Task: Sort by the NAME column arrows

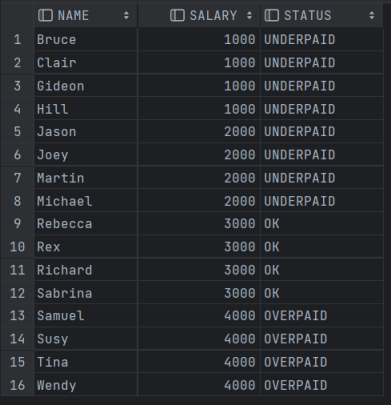Action: (126, 15)
